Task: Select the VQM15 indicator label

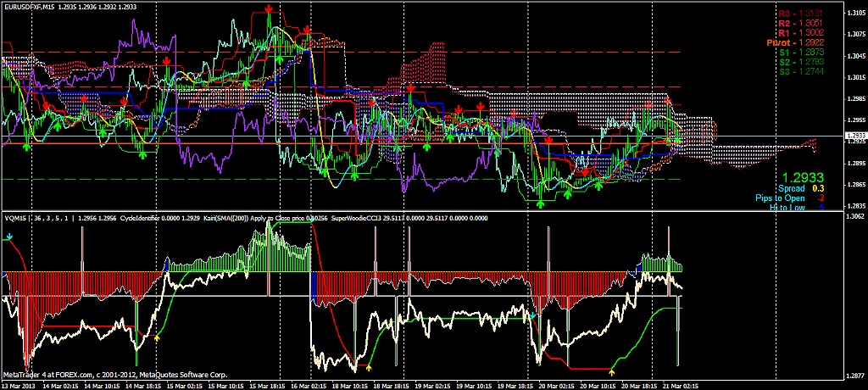Action: click(17, 217)
